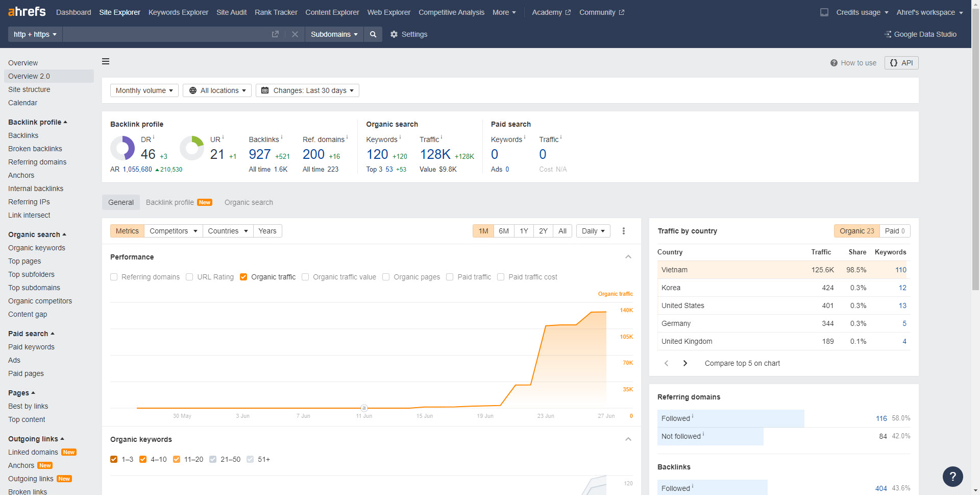Open Monthly volume dropdown
The width and height of the screenshot is (980, 495).
(144, 90)
